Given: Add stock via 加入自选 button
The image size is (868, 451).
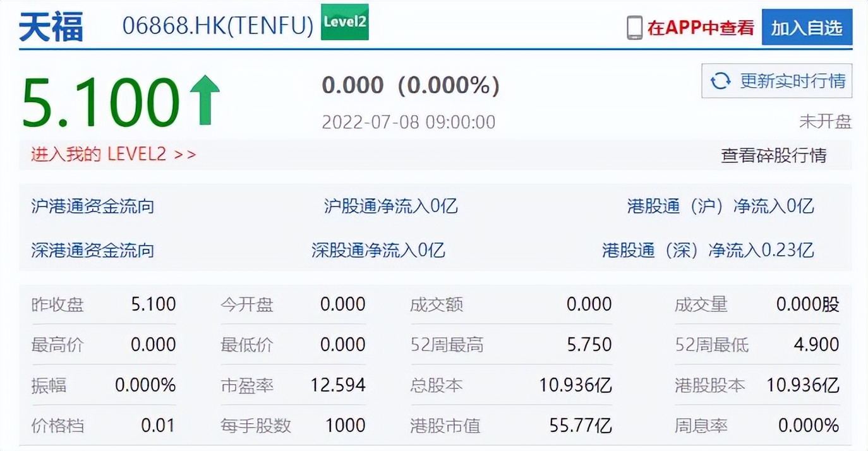Looking at the screenshot, I should click(807, 27).
